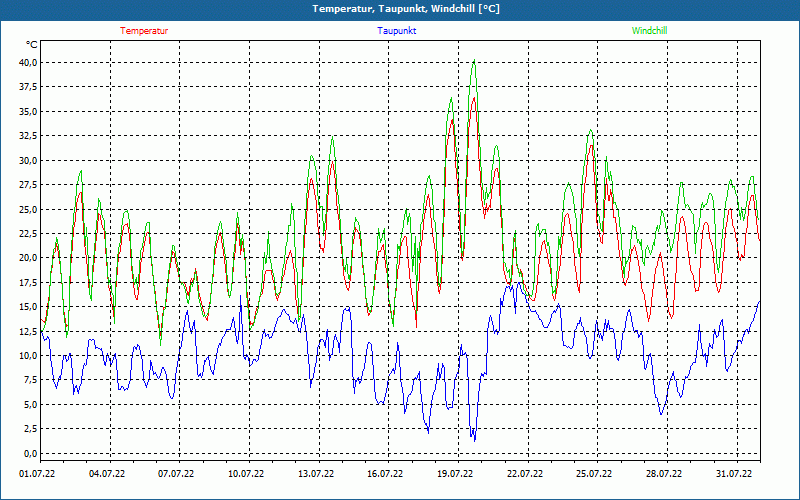Click the 04.07.22 date label
Screen dimensions: 800x500
click(x=107, y=473)
